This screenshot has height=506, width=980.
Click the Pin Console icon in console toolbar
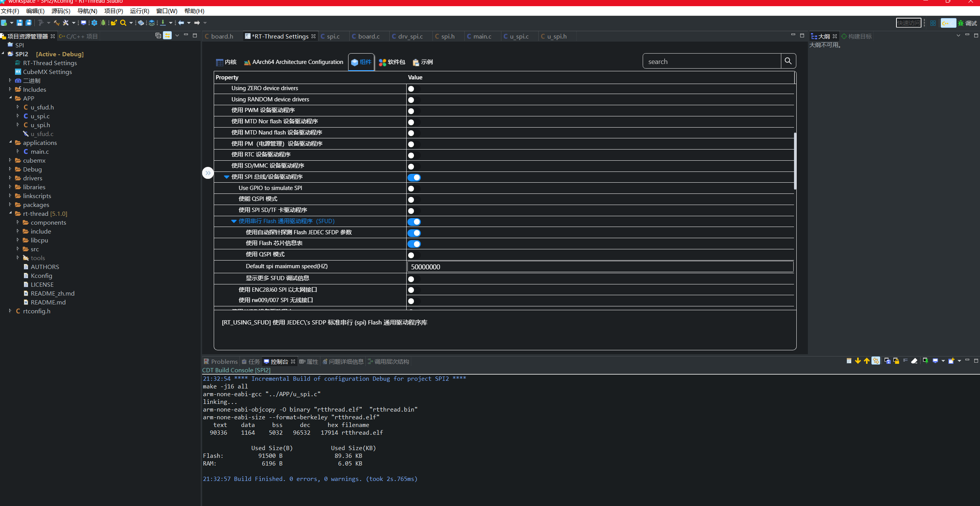pyautogui.click(x=925, y=361)
